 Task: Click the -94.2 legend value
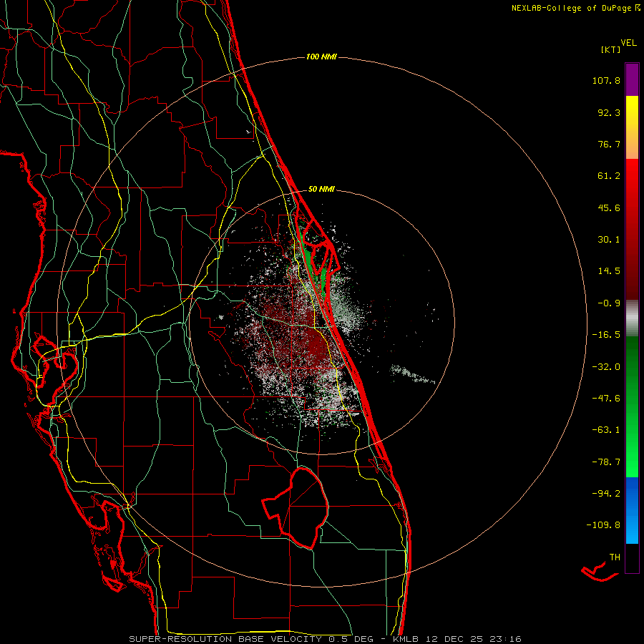tap(606, 493)
